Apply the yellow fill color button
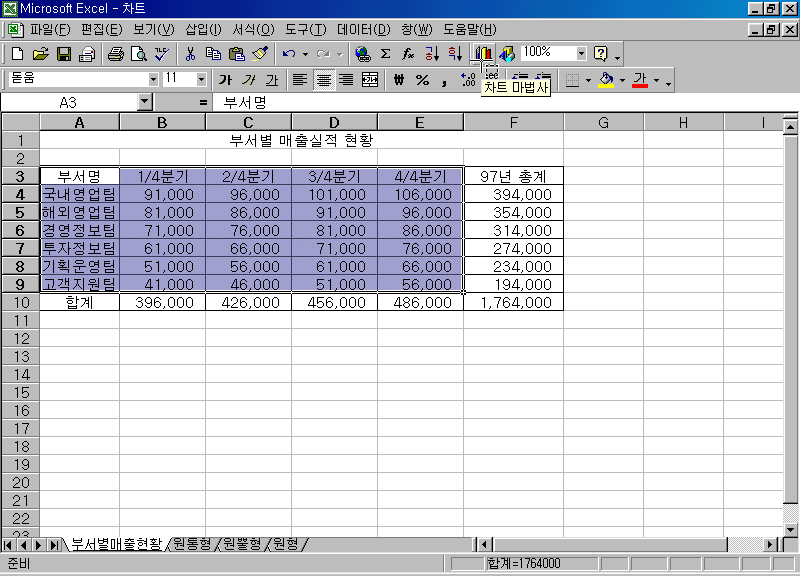 [606, 80]
